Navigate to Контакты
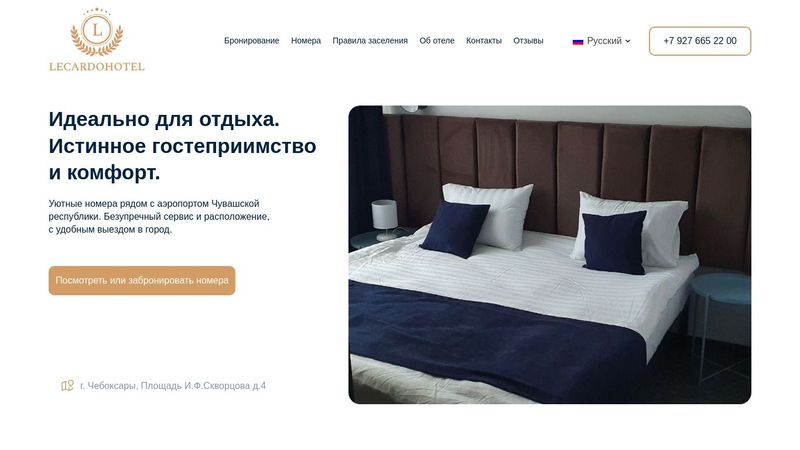Viewport: 800px width, 450px height. [484, 41]
